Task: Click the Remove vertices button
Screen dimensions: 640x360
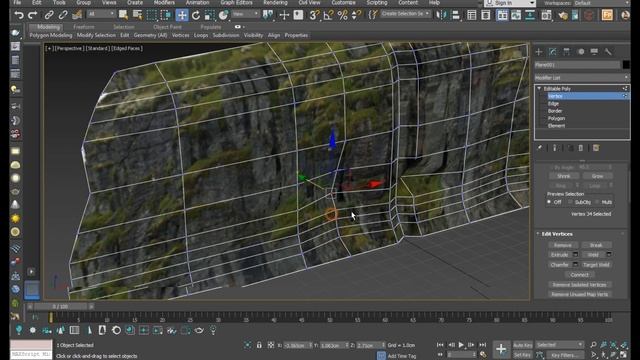Action: (x=563, y=245)
